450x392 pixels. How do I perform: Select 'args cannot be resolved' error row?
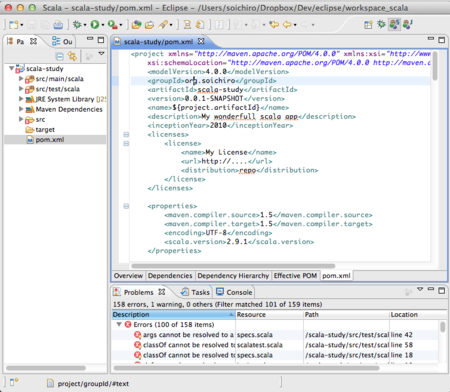tap(276, 335)
